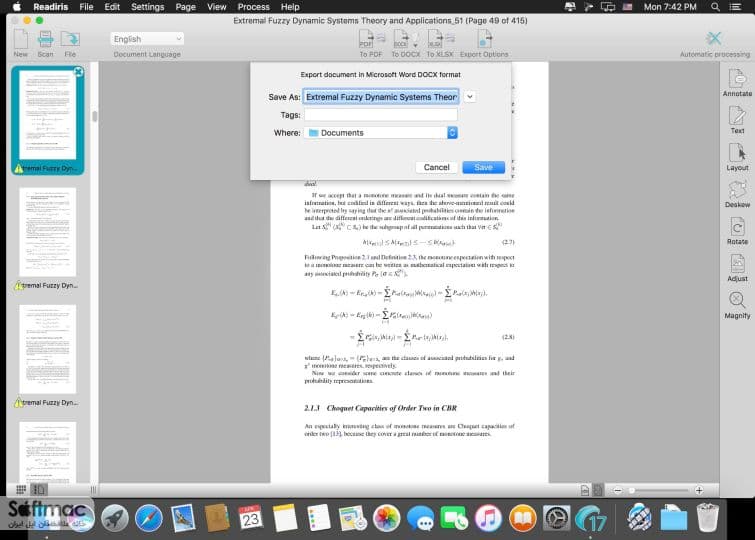Select the Text tool in sidebar
The height and width of the screenshot is (540, 755).
click(737, 120)
